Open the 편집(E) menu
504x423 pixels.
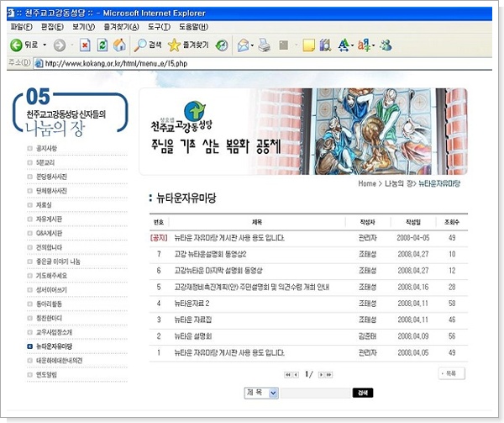pos(52,27)
